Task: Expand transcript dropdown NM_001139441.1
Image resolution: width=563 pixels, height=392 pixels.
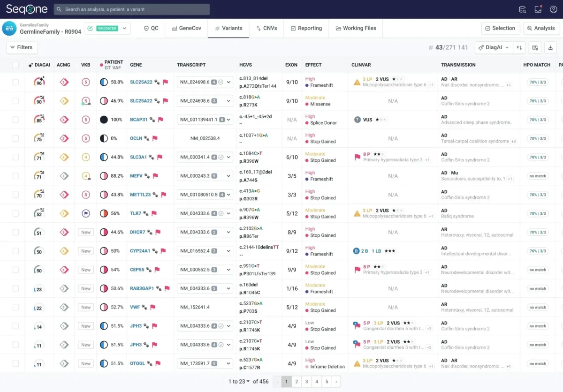Action: (x=228, y=120)
